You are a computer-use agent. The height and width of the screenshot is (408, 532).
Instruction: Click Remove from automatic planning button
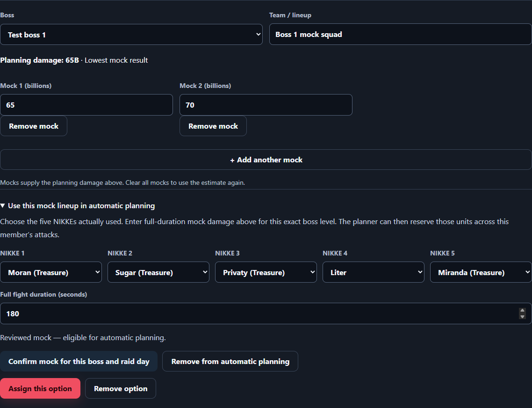click(x=230, y=362)
